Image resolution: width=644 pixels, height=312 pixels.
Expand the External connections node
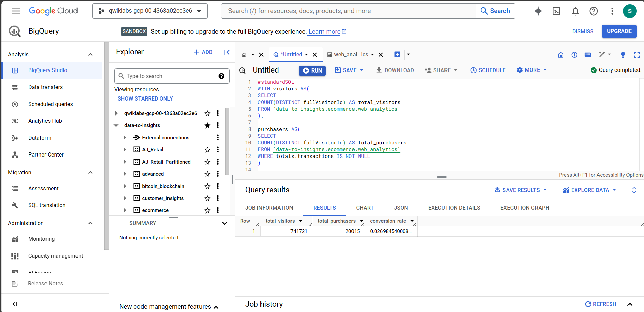coord(125,138)
